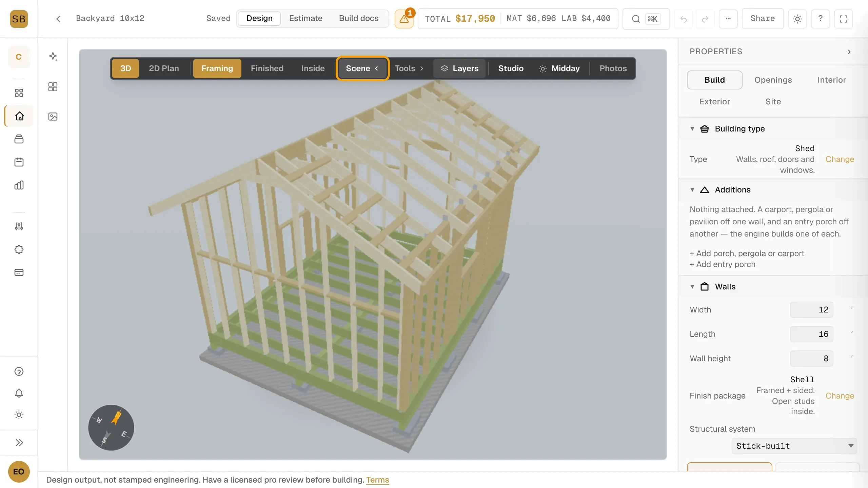Switch to Inside view mode
This screenshot has width=868, height=488.
(x=313, y=68)
